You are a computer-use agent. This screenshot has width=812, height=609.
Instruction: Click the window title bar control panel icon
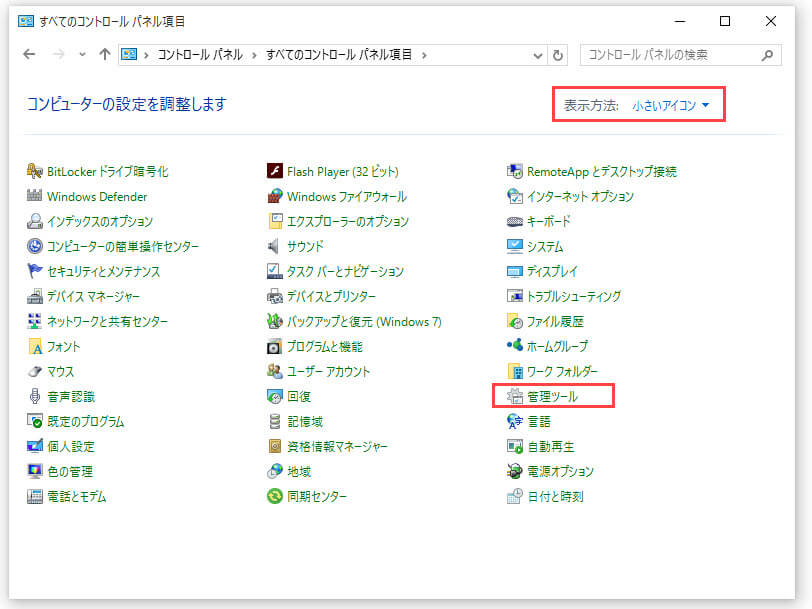pos(26,21)
